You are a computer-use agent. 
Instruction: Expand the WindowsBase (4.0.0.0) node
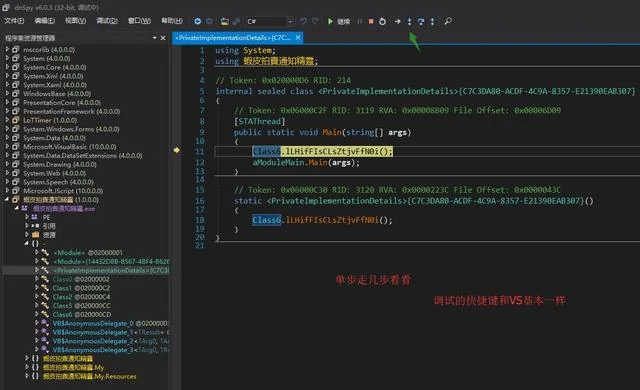click(x=7, y=93)
